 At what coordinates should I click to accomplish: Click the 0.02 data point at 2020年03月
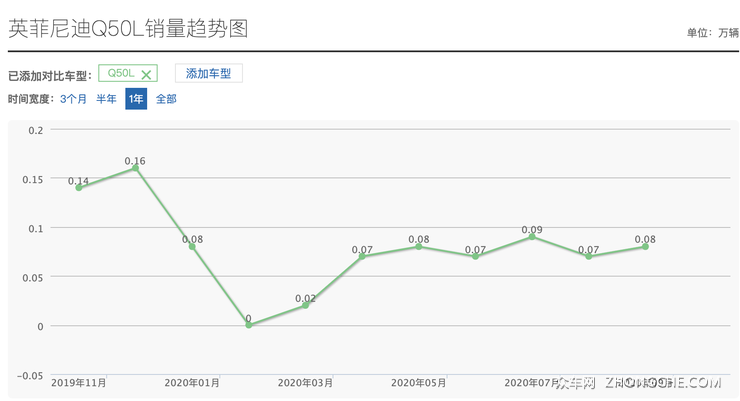click(x=305, y=306)
